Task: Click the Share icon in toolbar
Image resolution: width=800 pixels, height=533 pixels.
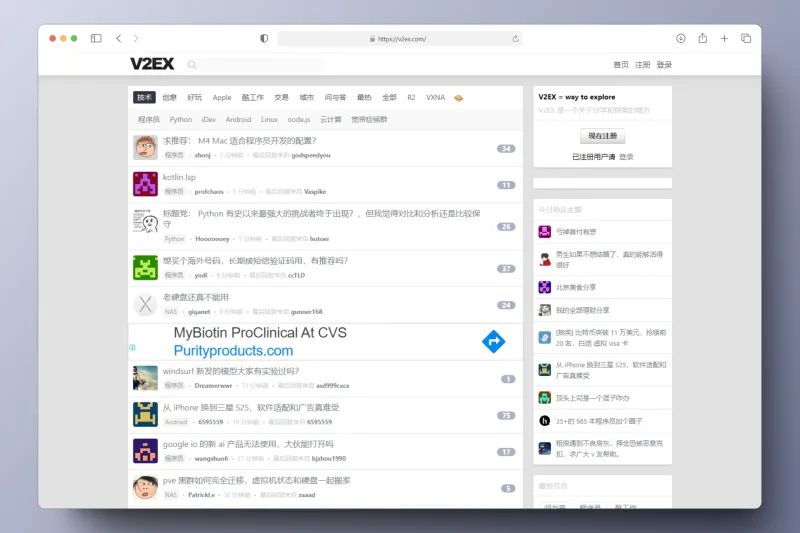Action: coord(703,38)
